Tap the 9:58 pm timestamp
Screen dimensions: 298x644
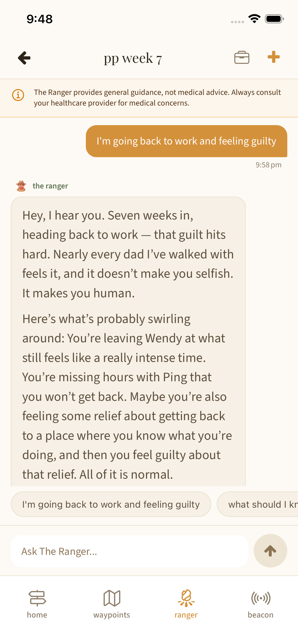(268, 165)
